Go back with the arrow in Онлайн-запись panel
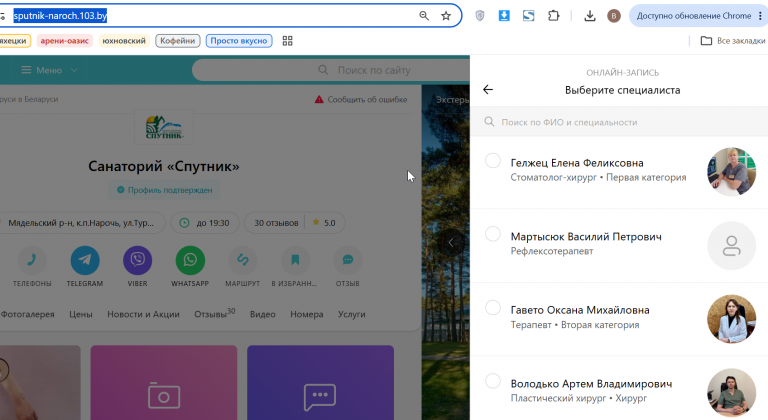Image resolution: width=768 pixels, height=420 pixels. click(488, 89)
